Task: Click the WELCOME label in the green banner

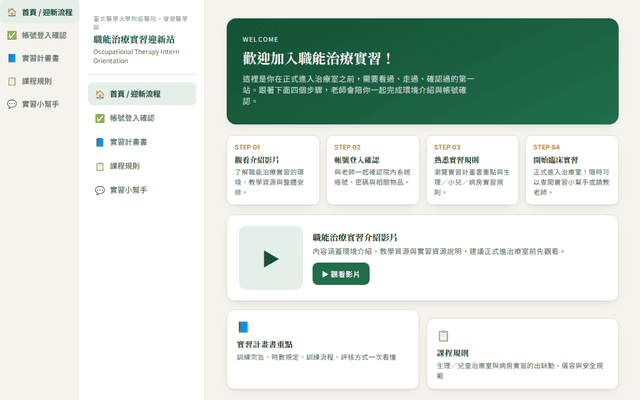Action: pyautogui.click(x=260, y=40)
